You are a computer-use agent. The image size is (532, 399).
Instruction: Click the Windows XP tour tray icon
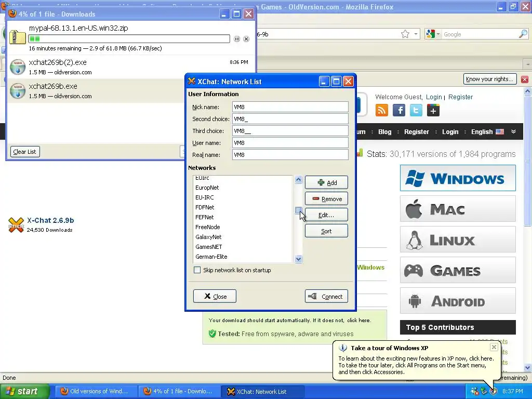494,391
